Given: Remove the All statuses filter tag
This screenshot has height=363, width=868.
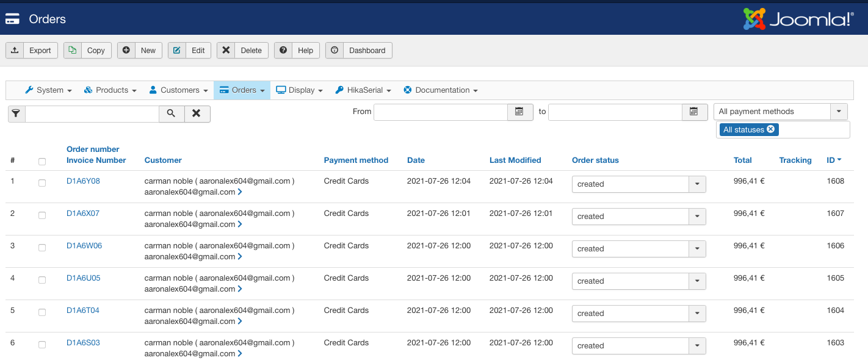Looking at the screenshot, I should click(770, 129).
